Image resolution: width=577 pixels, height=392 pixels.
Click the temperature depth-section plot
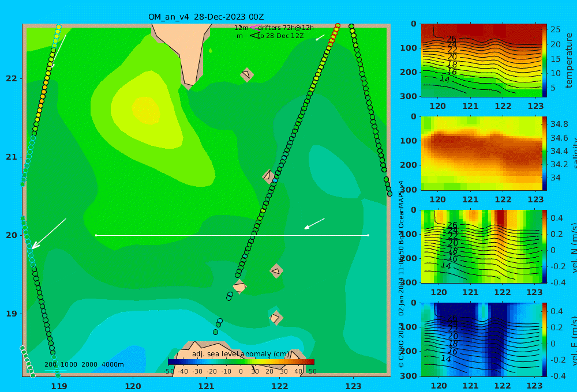[481, 61]
